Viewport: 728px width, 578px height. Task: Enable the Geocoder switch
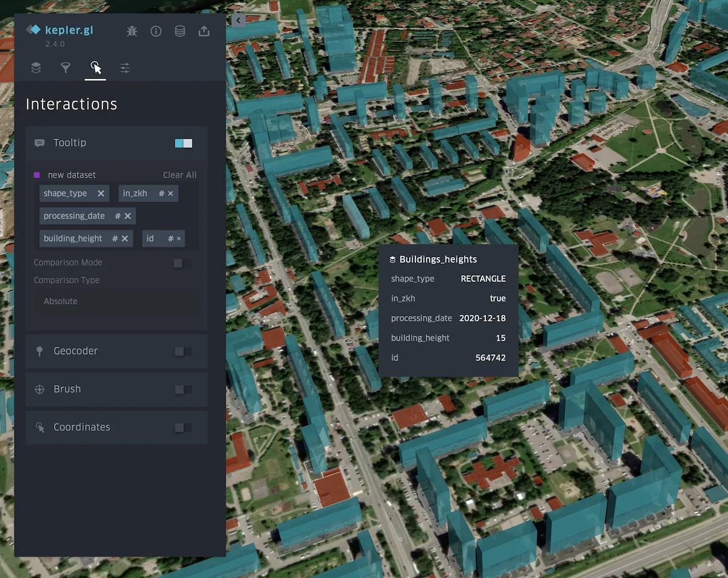pos(183,351)
